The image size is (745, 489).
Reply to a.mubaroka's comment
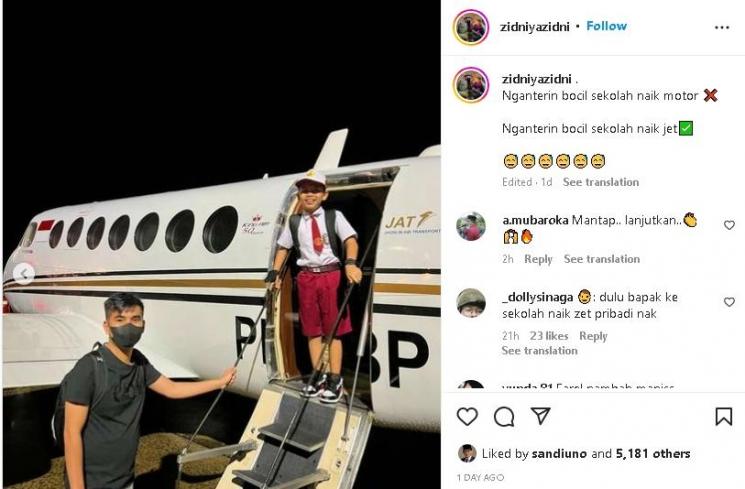(x=538, y=259)
